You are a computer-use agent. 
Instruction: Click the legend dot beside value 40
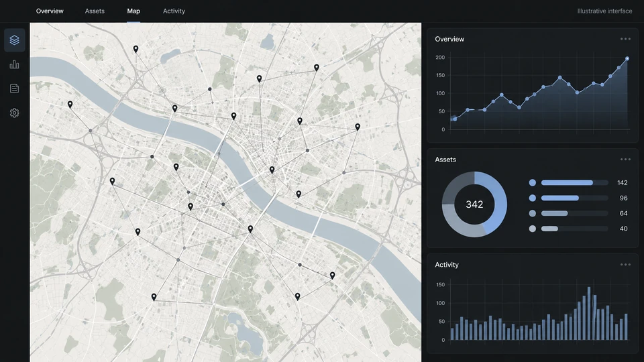pyautogui.click(x=532, y=229)
